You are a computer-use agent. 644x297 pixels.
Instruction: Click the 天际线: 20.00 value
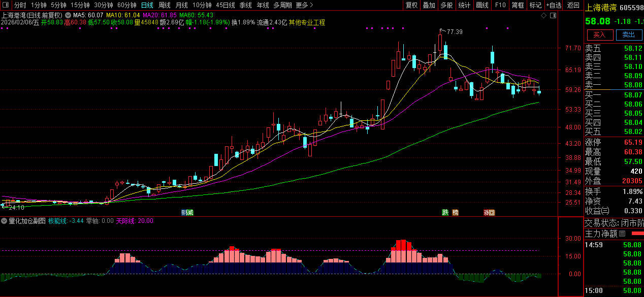click(x=135, y=221)
